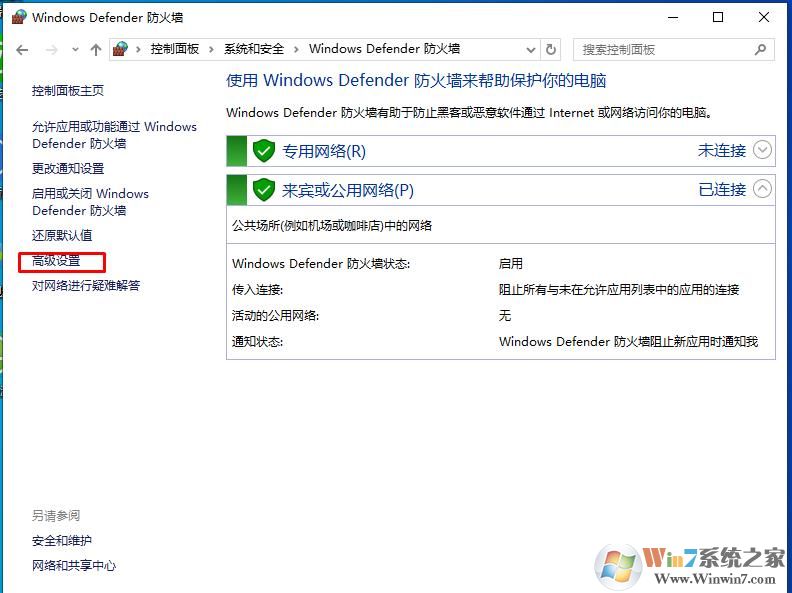
Task: Click the 公共场所(例如机场或咖啡店)中的网络 description
Action: (x=332, y=226)
